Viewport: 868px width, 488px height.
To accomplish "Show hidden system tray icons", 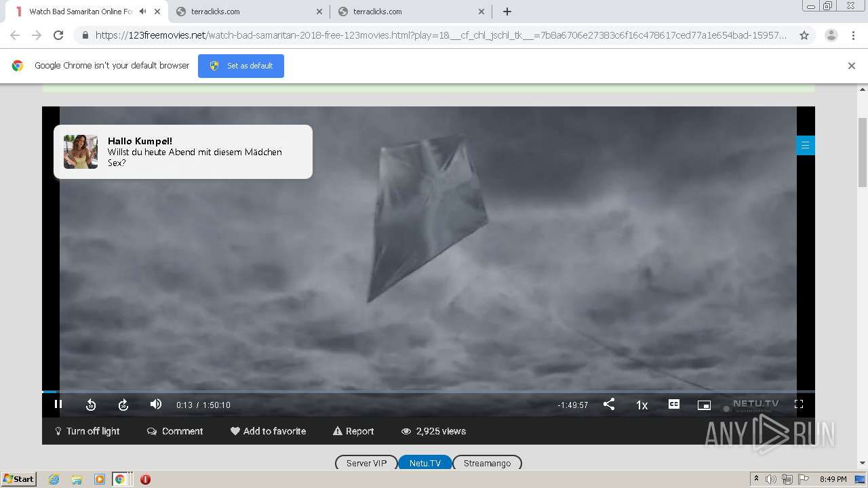I will click(756, 479).
